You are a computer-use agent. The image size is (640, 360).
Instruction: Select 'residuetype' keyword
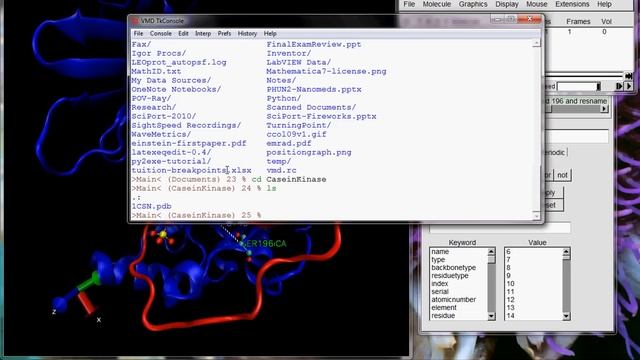[450, 276]
